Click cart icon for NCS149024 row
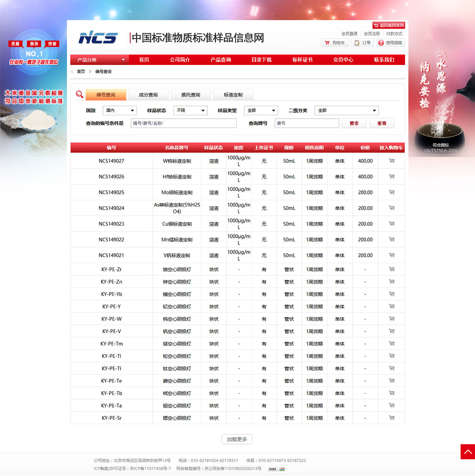This screenshot has width=475, height=476. click(x=391, y=208)
